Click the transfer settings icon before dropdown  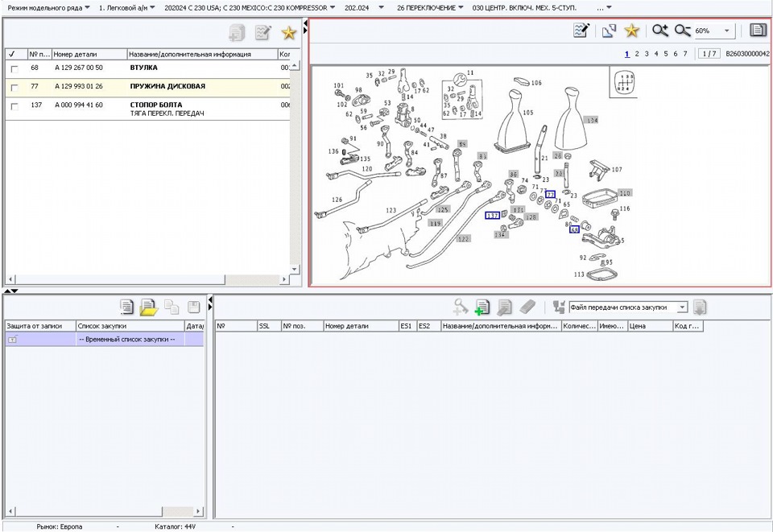coord(559,307)
